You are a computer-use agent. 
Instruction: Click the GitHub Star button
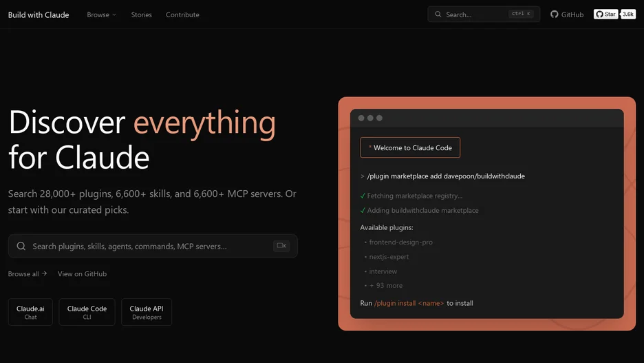(x=605, y=14)
